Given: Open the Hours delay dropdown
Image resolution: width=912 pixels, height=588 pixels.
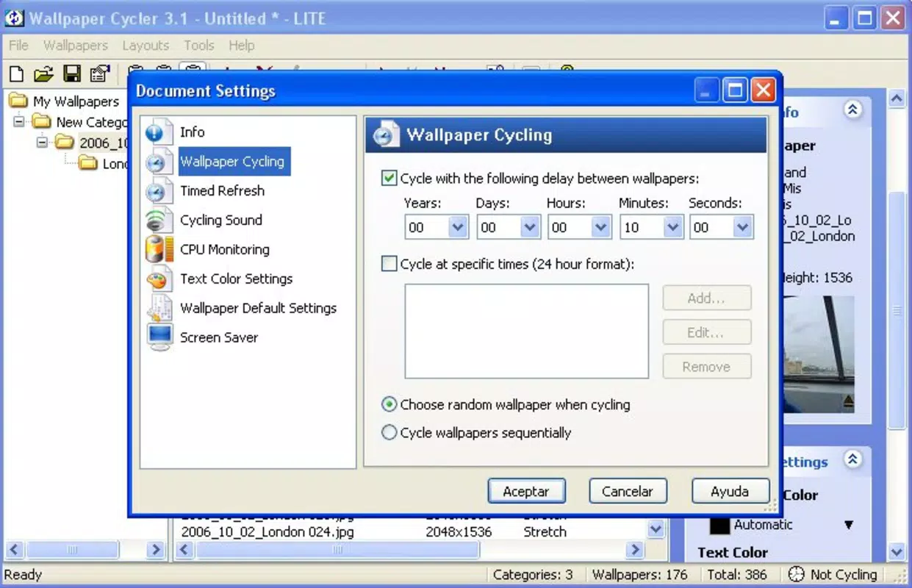Looking at the screenshot, I should click(601, 227).
